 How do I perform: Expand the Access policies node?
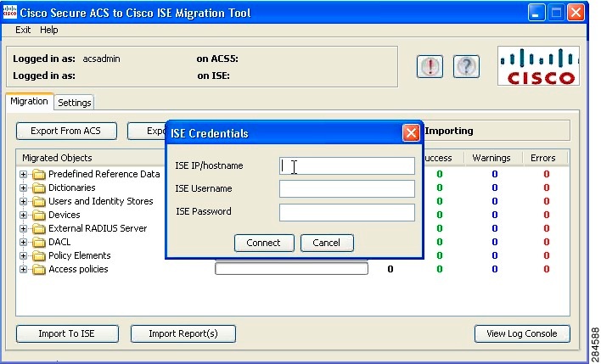coord(24,269)
